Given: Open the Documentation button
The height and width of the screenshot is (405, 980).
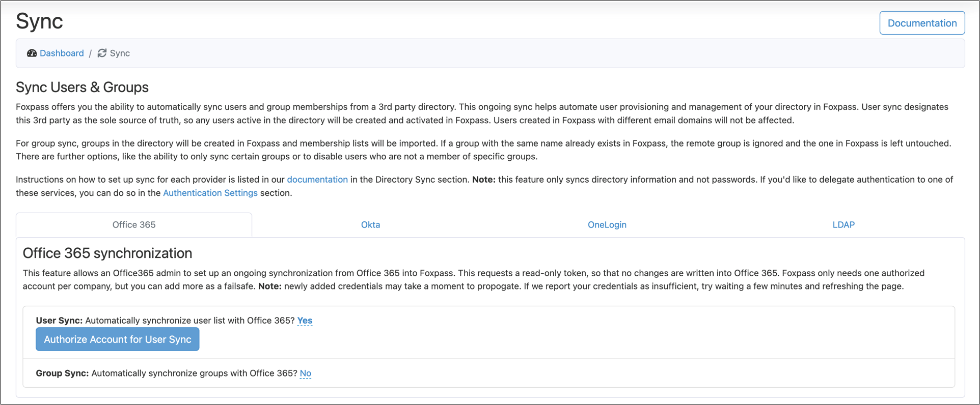Looking at the screenshot, I should (922, 23).
